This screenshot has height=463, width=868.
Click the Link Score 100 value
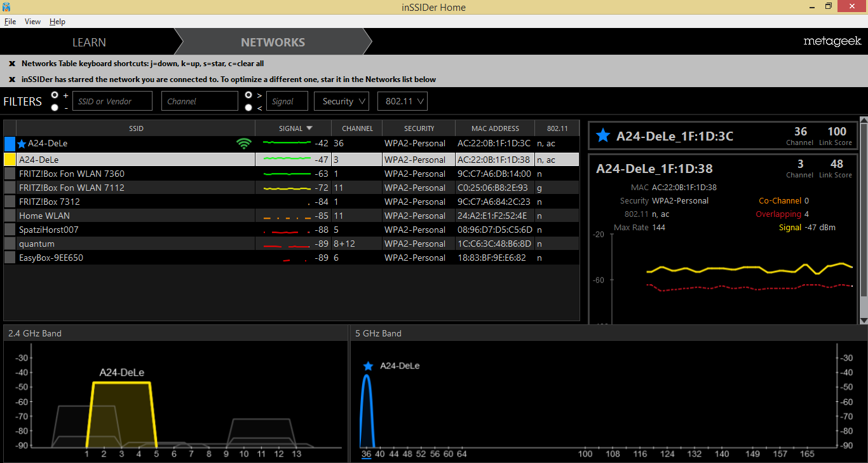[837, 132]
